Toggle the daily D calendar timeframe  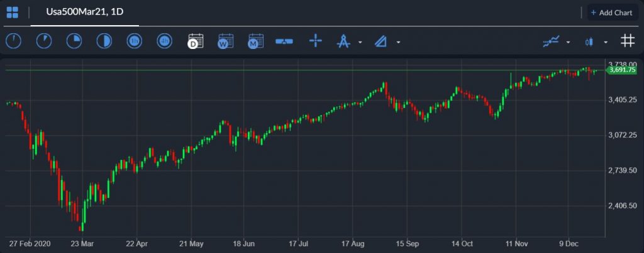195,41
